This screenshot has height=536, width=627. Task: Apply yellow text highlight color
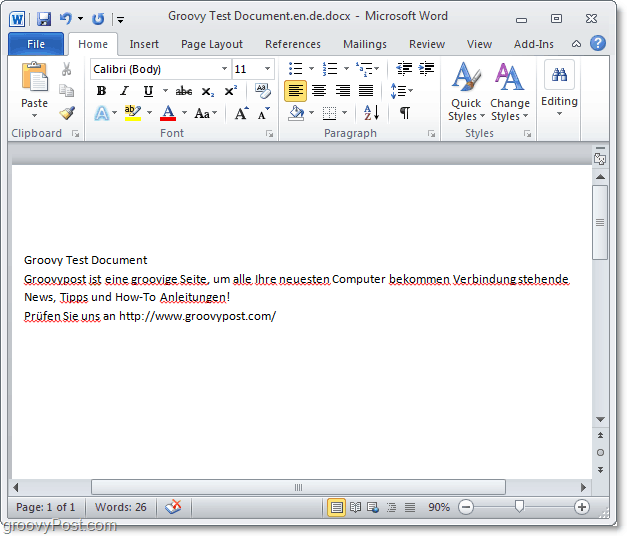(133, 113)
